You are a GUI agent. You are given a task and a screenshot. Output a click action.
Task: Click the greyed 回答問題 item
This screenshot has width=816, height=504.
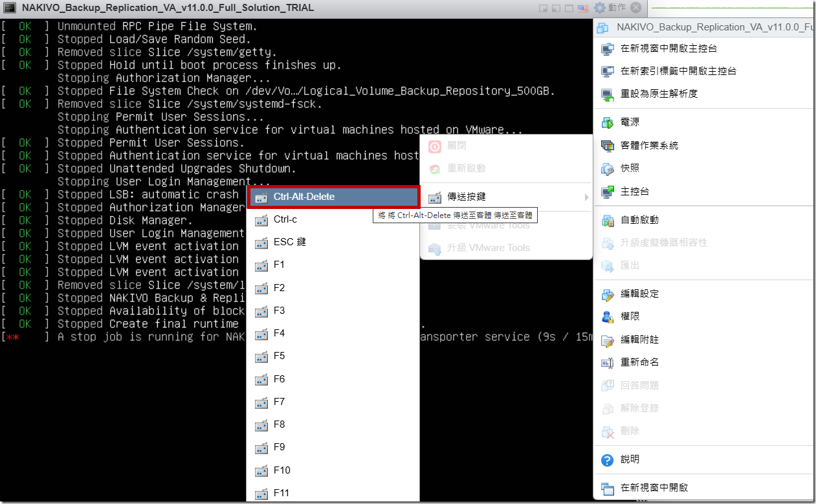(x=703, y=386)
